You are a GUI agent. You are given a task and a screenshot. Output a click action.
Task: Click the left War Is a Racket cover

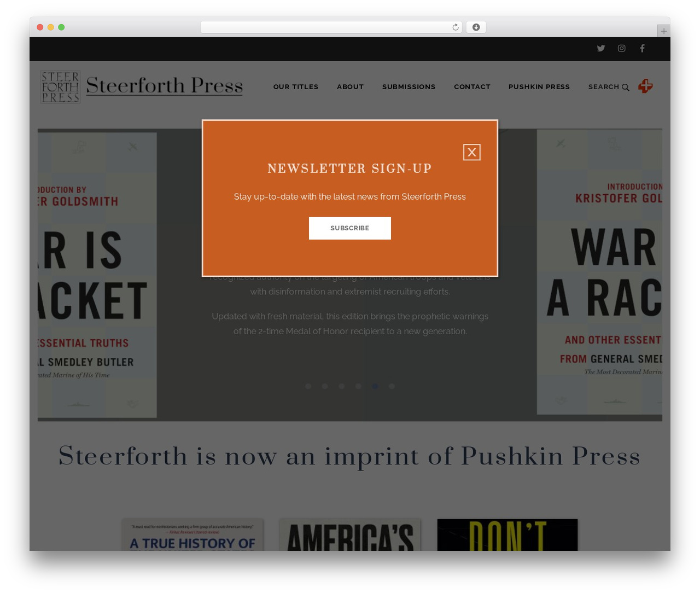[97, 275]
